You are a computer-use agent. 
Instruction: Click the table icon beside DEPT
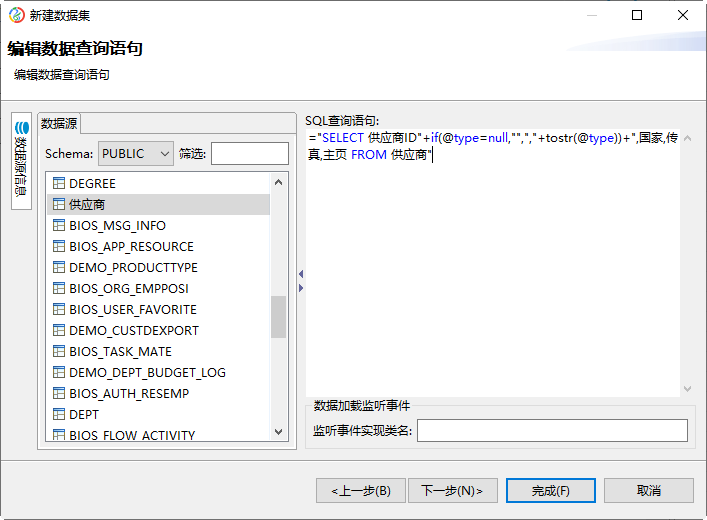pyautogui.click(x=59, y=414)
